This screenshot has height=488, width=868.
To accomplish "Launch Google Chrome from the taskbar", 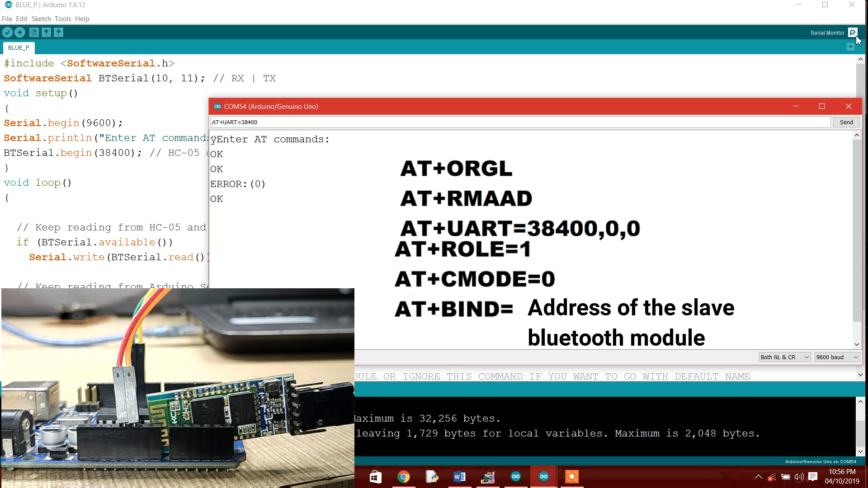I will point(404,476).
